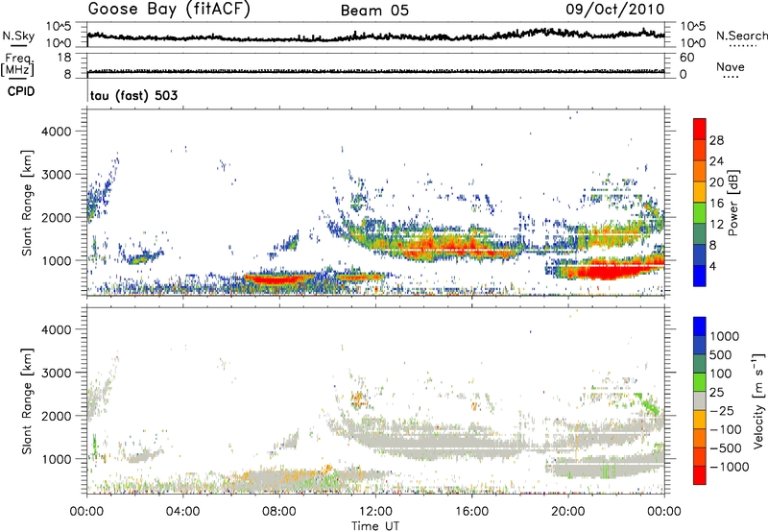Click the Power colorbar '28' tick label
The height and width of the screenshot is (532, 768).
point(716,140)
